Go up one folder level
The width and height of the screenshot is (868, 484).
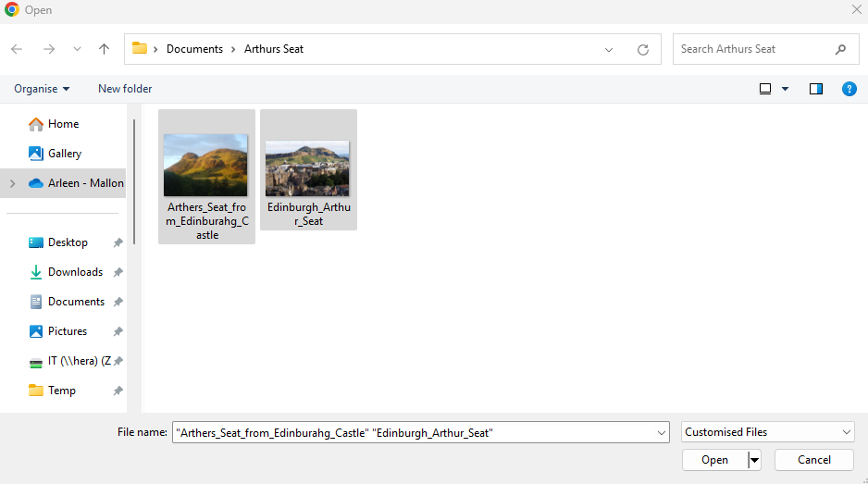[104, 49]
